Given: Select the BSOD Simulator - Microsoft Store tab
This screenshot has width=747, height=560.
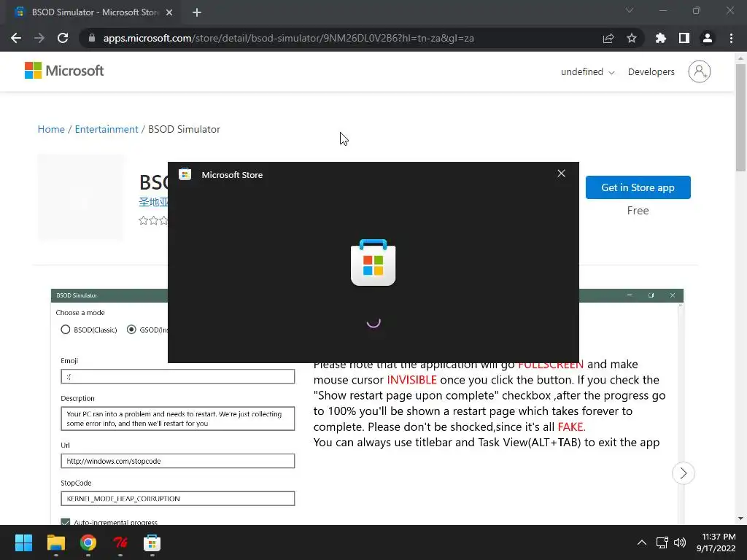Looking at the screenshot, I should 94,12.
